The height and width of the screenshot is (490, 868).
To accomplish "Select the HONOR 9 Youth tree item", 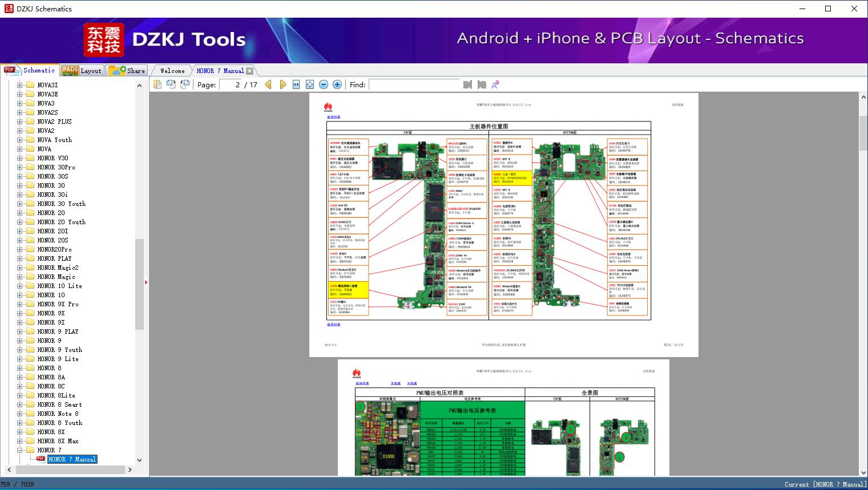I will click(60, 350).
